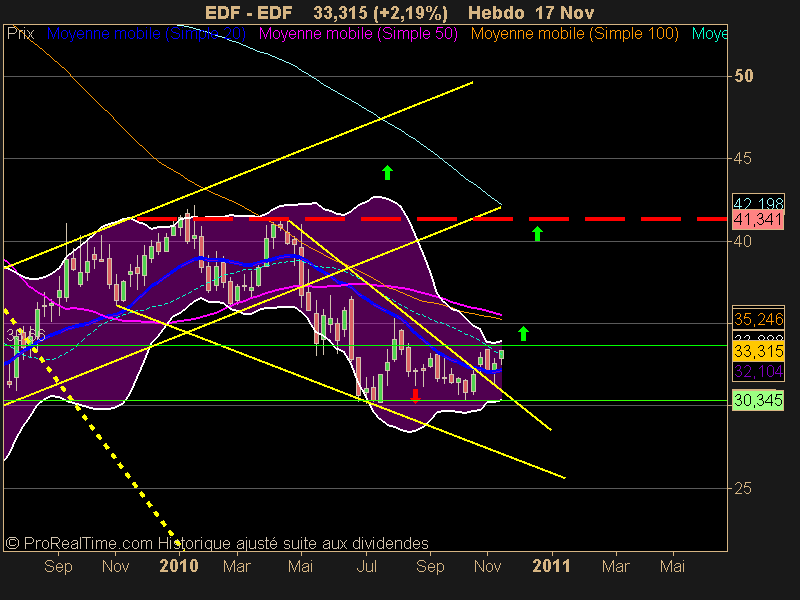Click the "Sep" label just after Jul
The image size is (800, 600).
point(430,566)
